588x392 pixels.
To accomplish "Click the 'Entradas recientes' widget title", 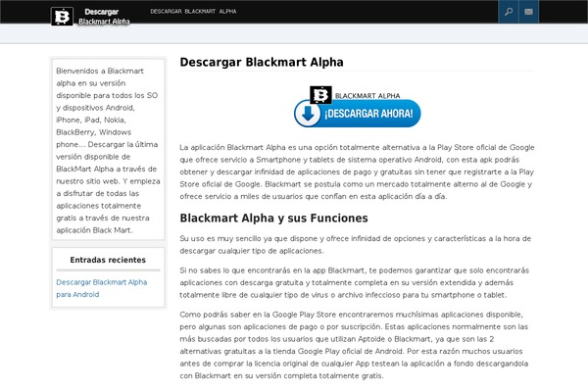I will (x=108, y=260).
